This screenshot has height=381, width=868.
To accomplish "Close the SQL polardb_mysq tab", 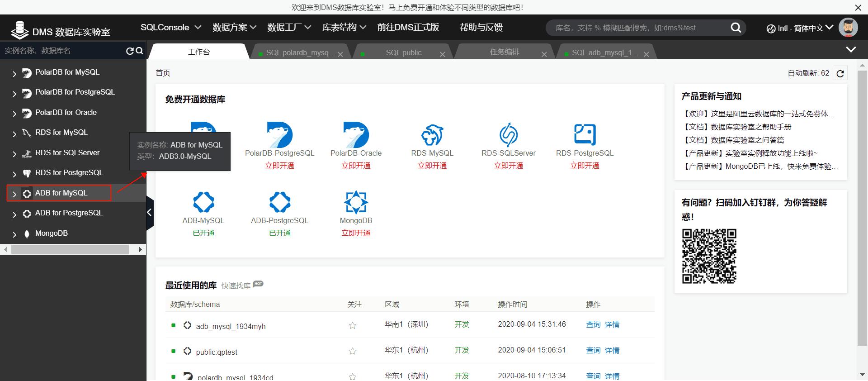I will 340,54.
